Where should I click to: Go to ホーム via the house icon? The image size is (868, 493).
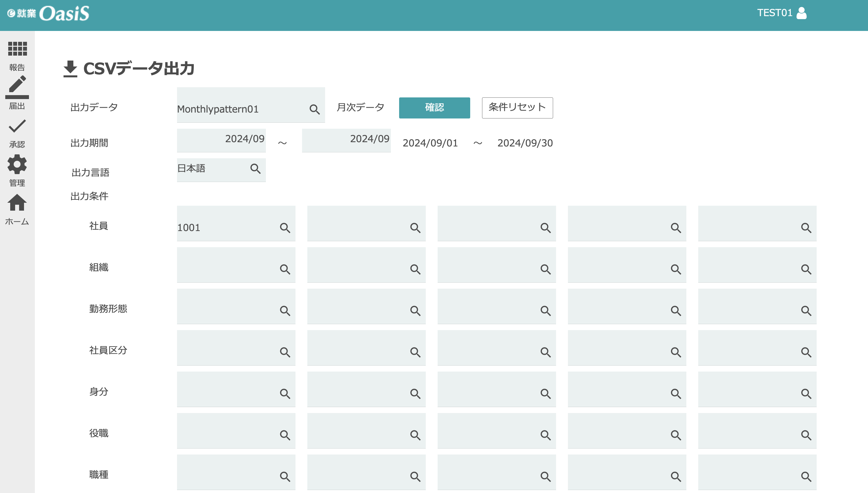17,203
